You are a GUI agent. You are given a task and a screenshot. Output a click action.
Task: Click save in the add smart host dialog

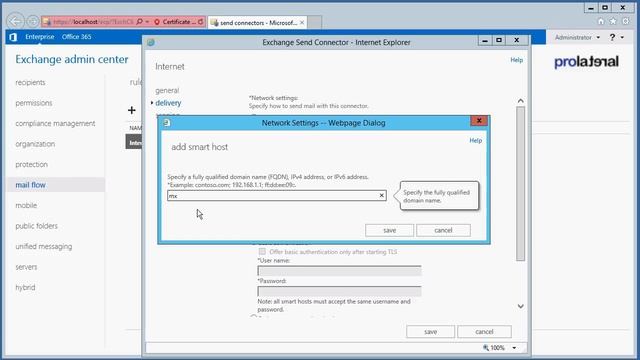tap(389, 230)
